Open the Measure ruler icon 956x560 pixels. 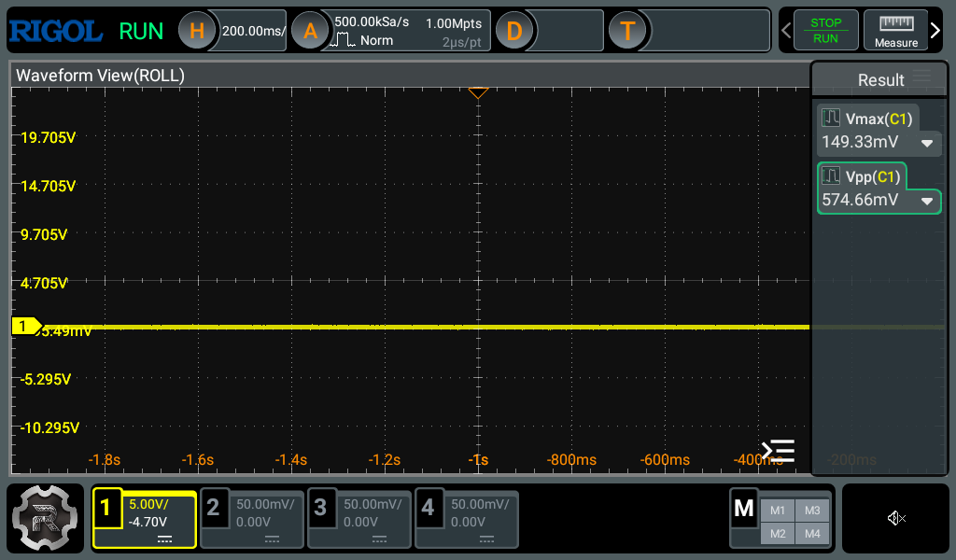tap(895, 30)
